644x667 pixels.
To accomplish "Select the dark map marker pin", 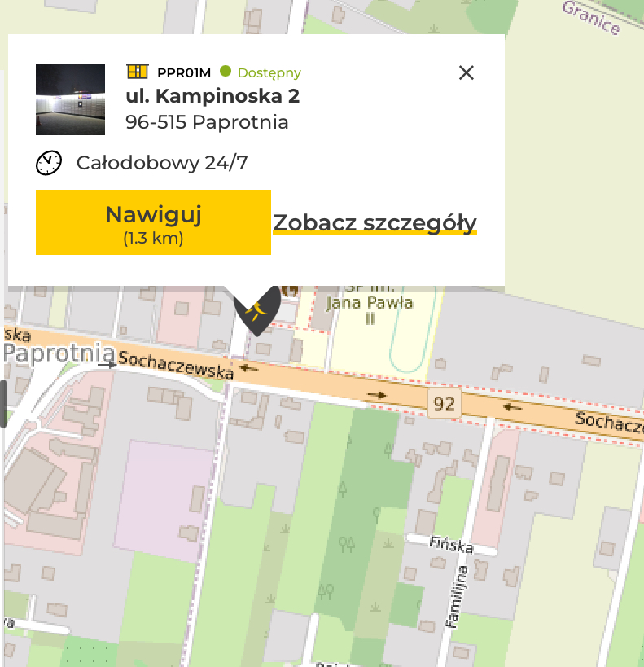I will tap(257, 311).
